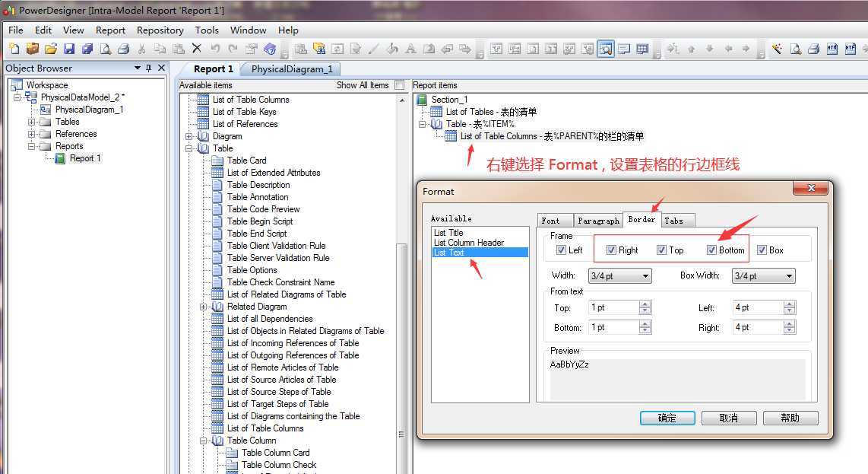
Task: Collapse the Reports folder in Object Browser
Action: coord(32,146)
